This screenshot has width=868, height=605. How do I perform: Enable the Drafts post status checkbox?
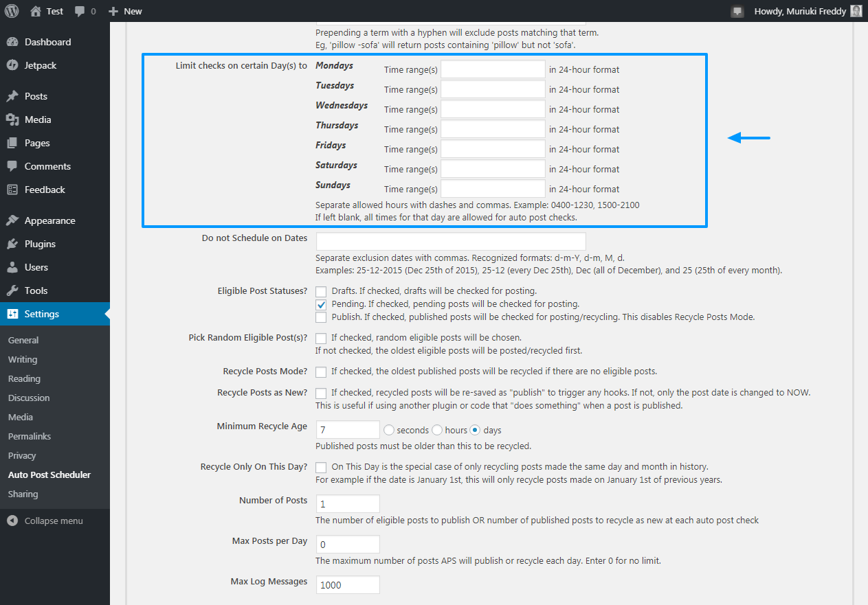click(321, 291)
